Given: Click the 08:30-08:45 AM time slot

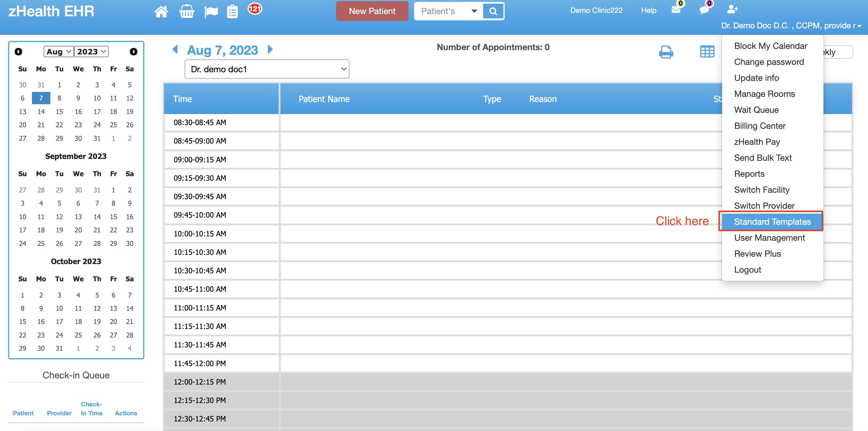Looking at the screenshot, I should (x=221, y=122).
